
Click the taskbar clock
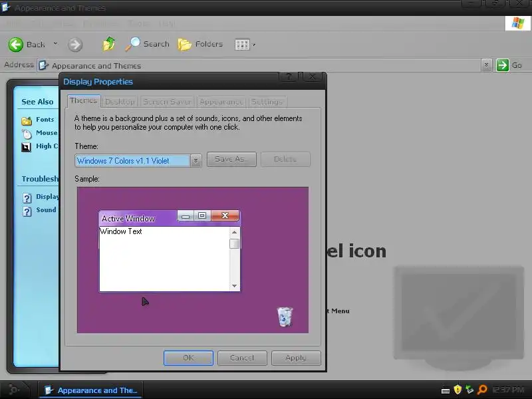508,390
